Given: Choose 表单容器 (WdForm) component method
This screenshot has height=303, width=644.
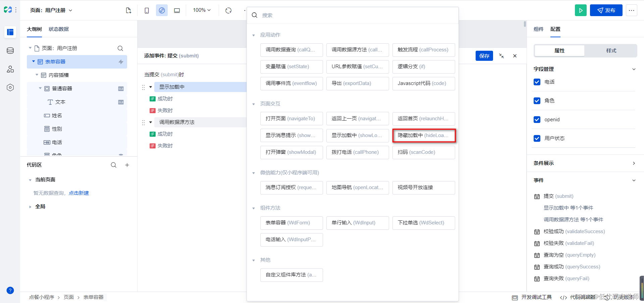Looking at the screenshot, I should pos(291,223).
